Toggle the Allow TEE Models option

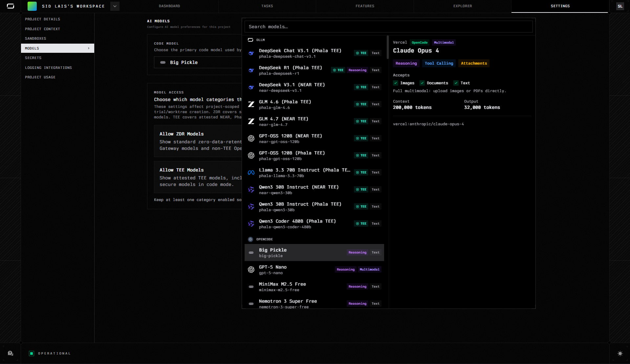coord(198,177)
